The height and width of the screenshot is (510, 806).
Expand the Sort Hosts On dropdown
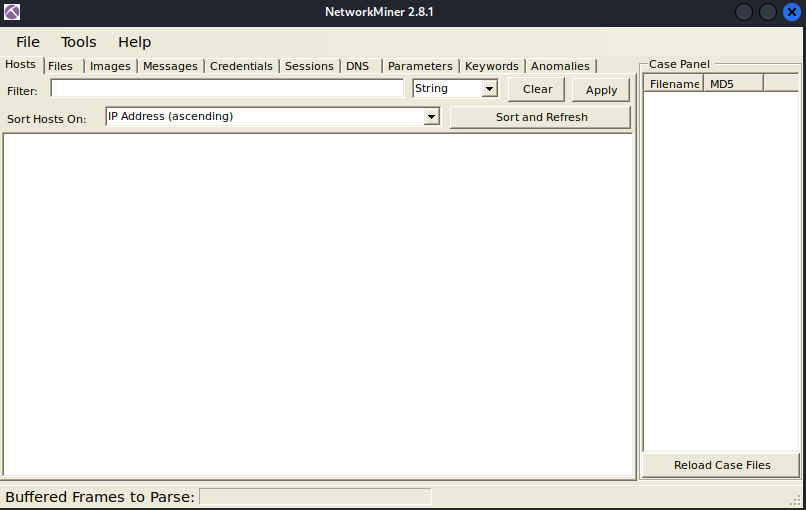(431, 117)
